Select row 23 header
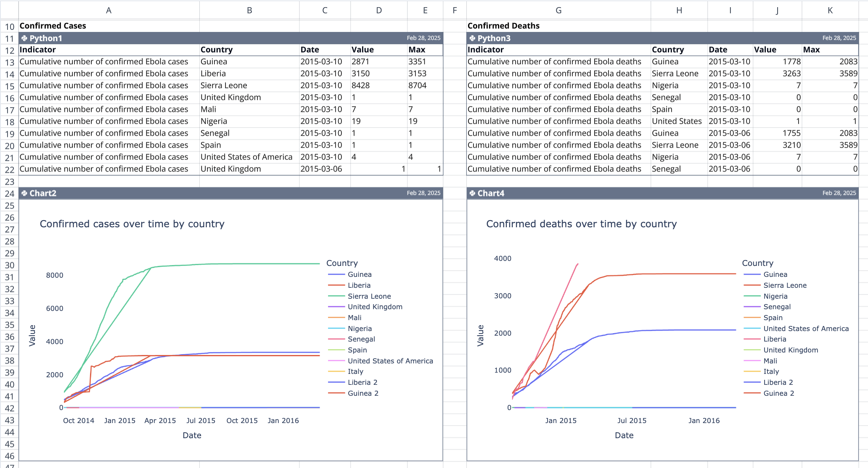Viewport: 868px width, 468px height. click(x=9, y=182)
